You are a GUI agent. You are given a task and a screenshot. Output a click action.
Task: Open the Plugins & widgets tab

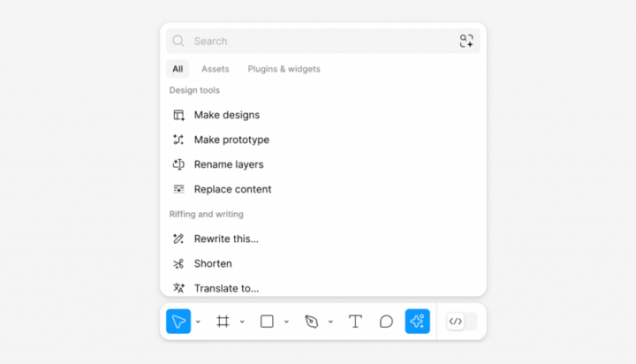284,69
